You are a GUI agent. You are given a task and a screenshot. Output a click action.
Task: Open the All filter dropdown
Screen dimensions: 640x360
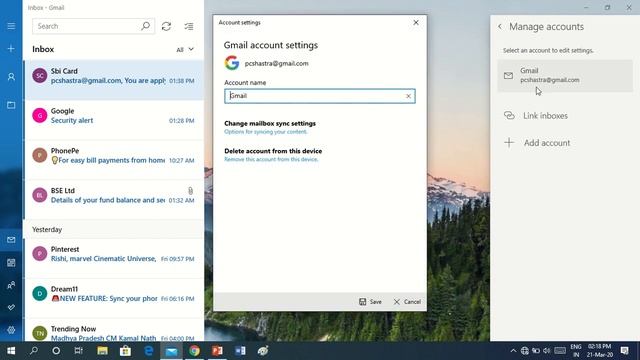(x=185, y=49)
